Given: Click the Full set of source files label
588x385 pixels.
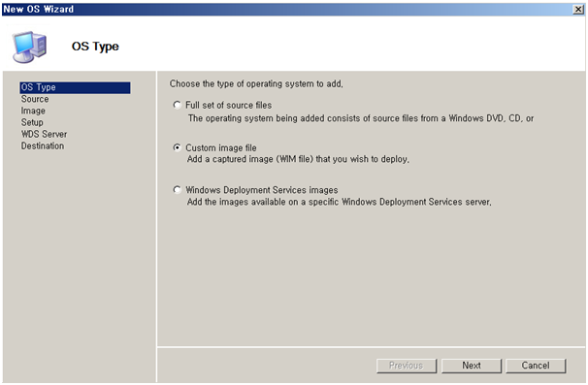Looking at the screenshot, I should pos(228,106).
